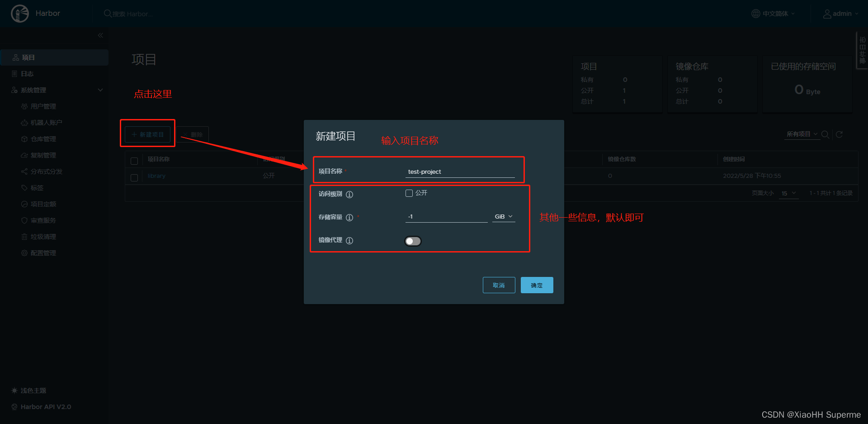868x424 pixels.
Task: Open the admin account dropdown
Action: coord(841,14)
